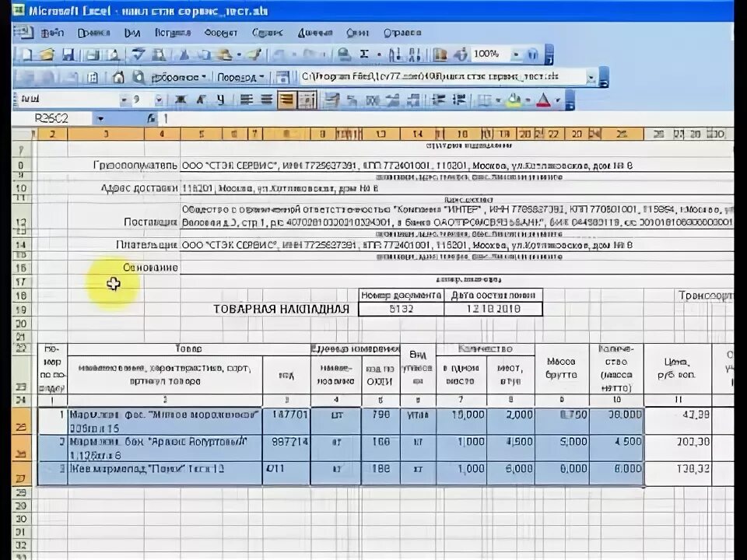Click the Copy icon
This screenshot has width=747, height=560.
click(205, 54)
